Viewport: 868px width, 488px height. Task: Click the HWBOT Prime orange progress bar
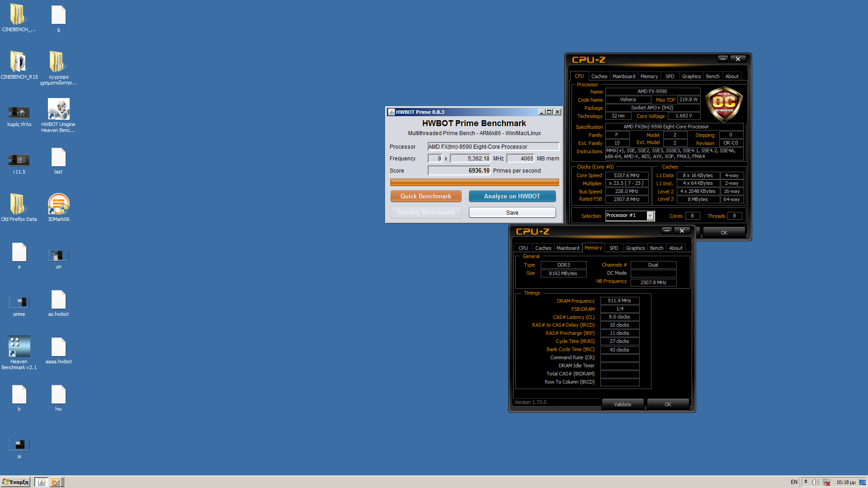(474, 182)
